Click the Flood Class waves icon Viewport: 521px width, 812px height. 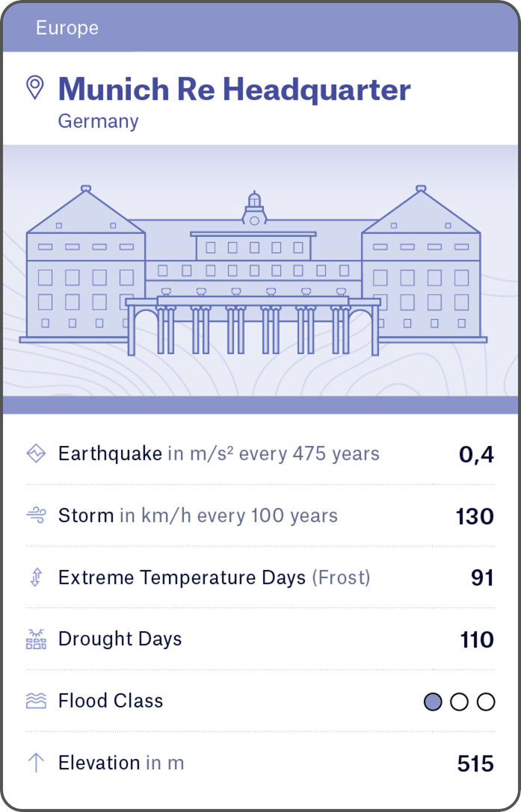36,701
